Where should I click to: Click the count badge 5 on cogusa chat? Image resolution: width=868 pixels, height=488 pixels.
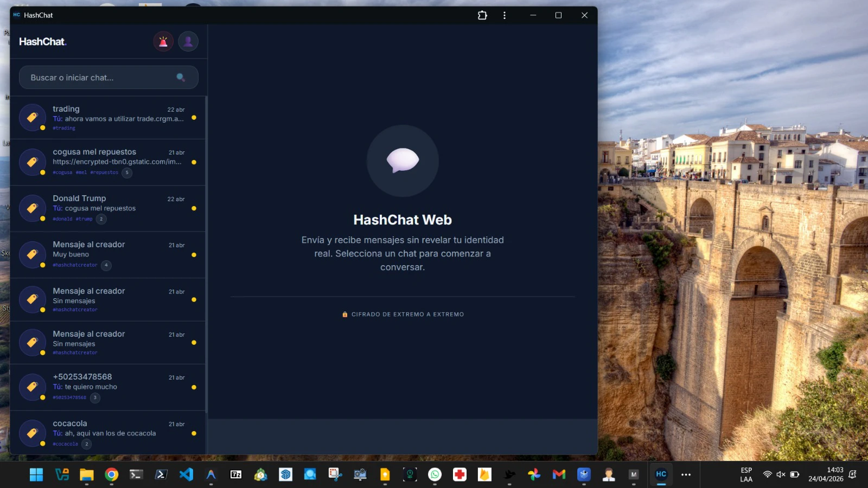point(127,172)
